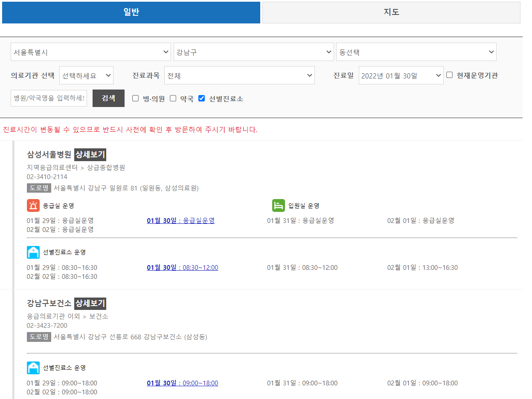Click the address 선릉로 668 강남구보건소 (삼성동)

(x=131, y=337)
